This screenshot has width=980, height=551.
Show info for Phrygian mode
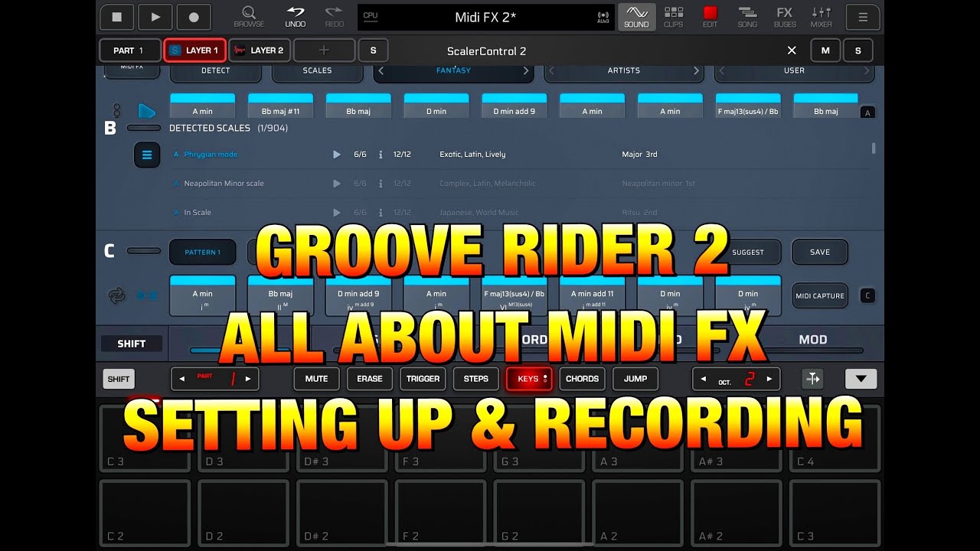pos(381,155)
